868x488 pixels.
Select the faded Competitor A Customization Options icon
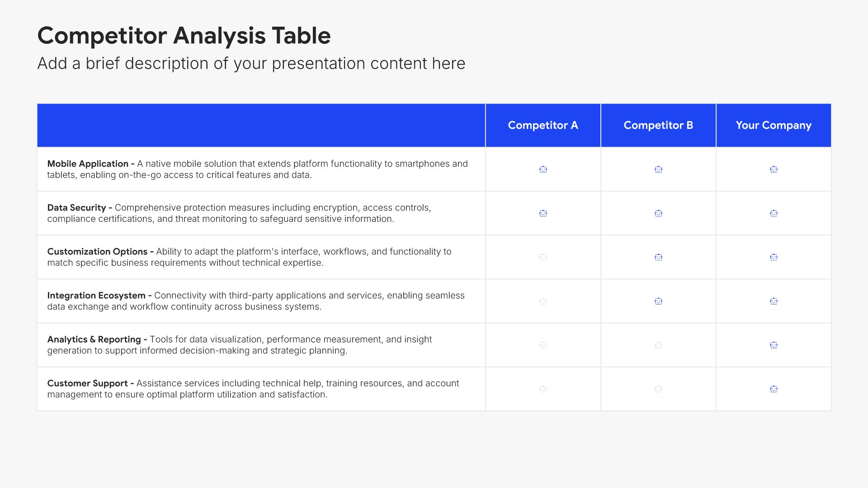click(x=543, y=257)
